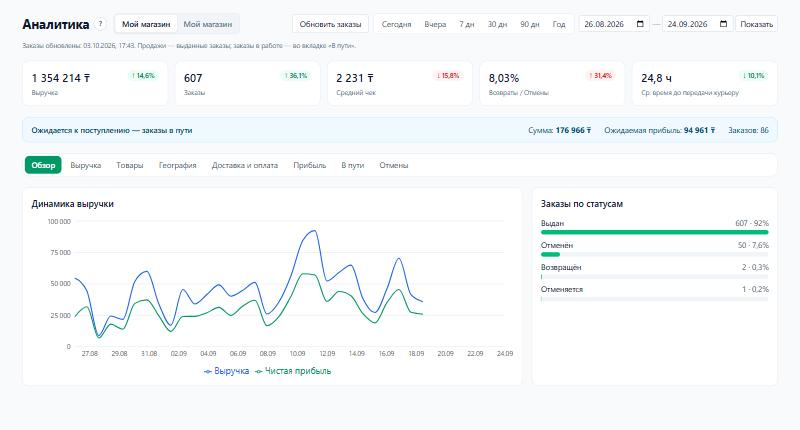Toggle the Выручка legend marker in chart
The width and height of the screenshot is (800, 430).
[x=208, y=371]
